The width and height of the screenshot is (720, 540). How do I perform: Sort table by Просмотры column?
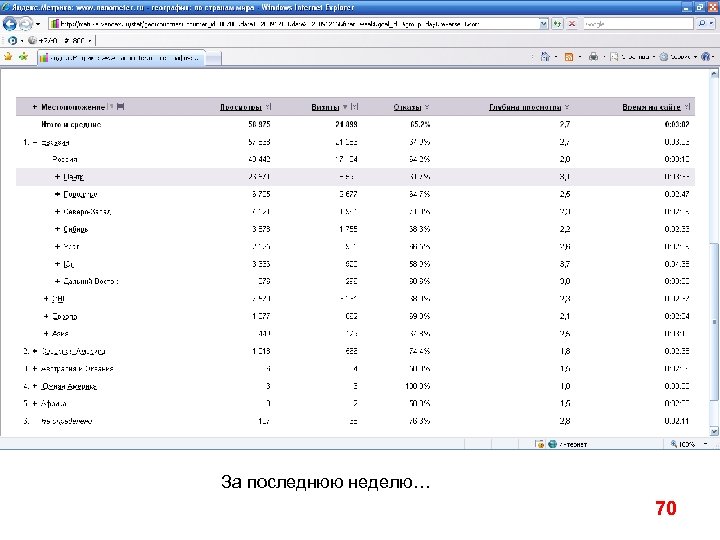click(241, 107)
